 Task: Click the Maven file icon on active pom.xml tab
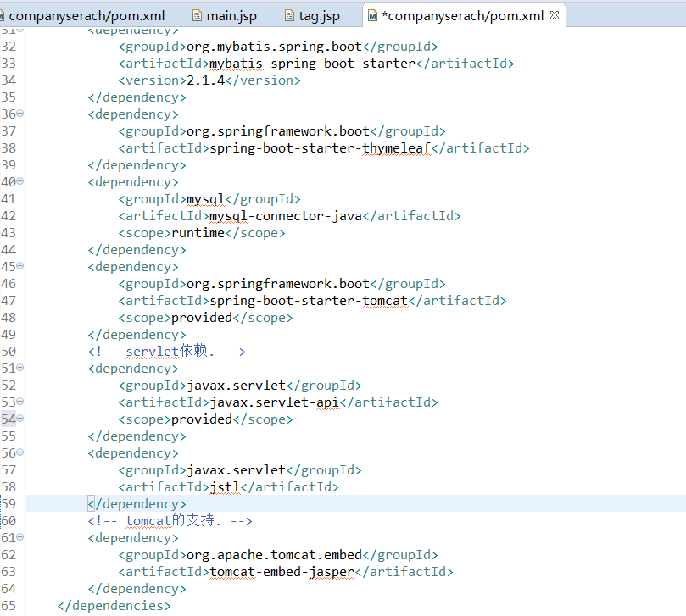[371, 14]
